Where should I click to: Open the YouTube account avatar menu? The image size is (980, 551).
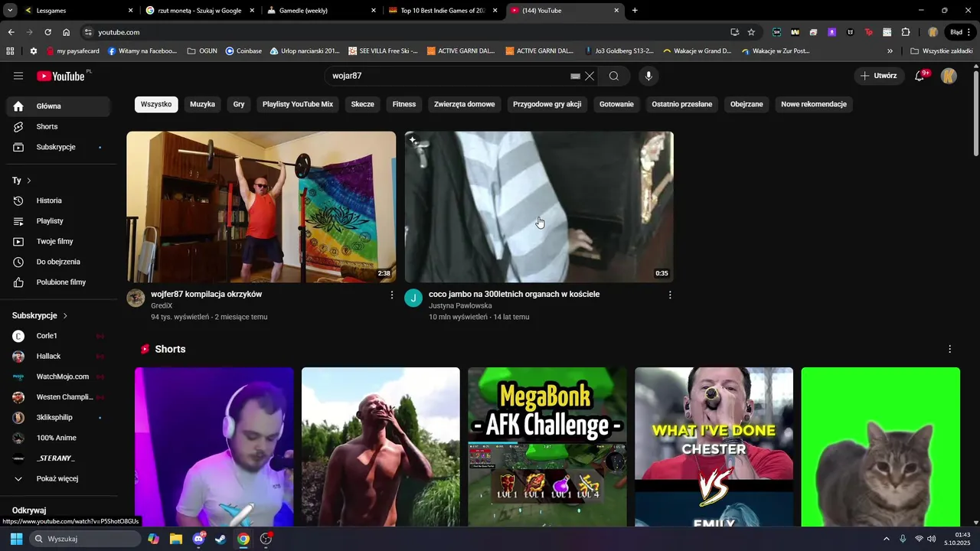949,76
